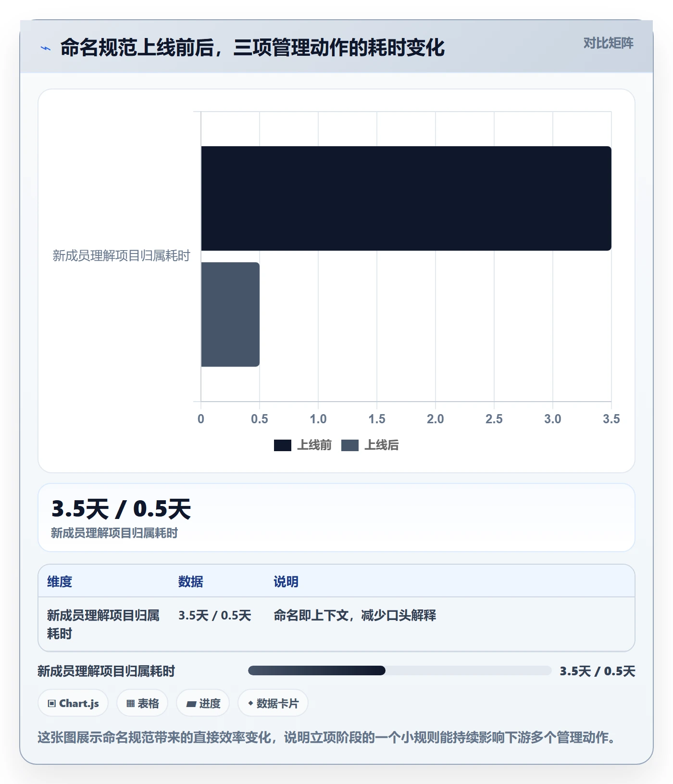673x784 pixels.
Task: Click the 数据卡片 chip
Action: coord(273,703)
